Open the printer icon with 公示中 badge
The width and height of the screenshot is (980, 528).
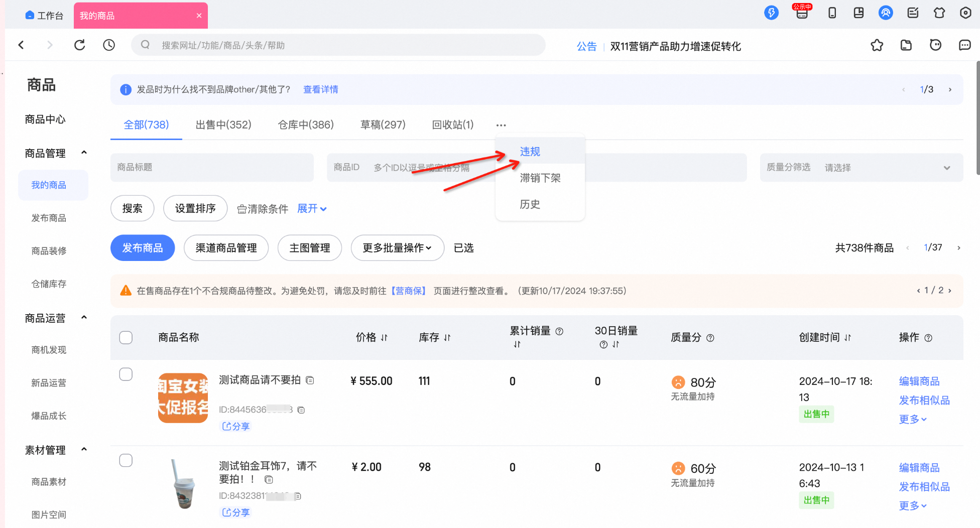[x=802, y=12]
